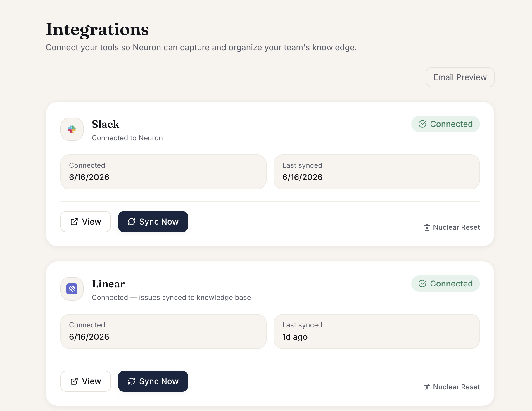Screen dimensions: 532x411
Task: Click Linear Last synced '1d ago' value
Action: point(295,337)
